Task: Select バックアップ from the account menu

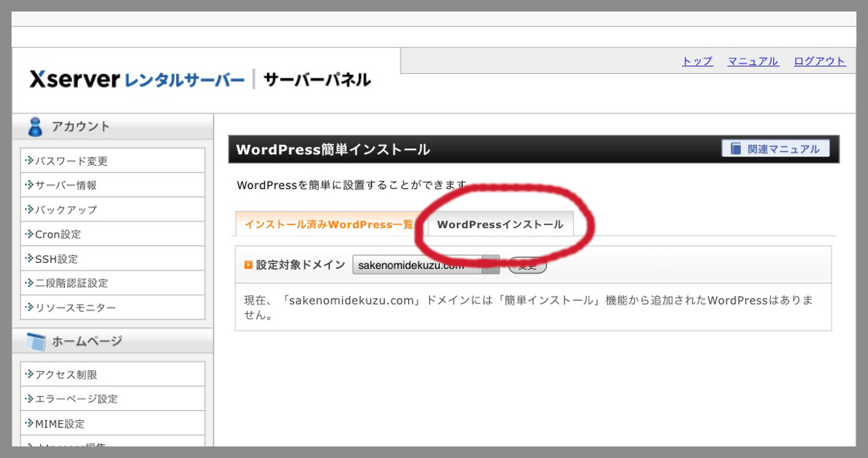Action: (x=113, y=210)
